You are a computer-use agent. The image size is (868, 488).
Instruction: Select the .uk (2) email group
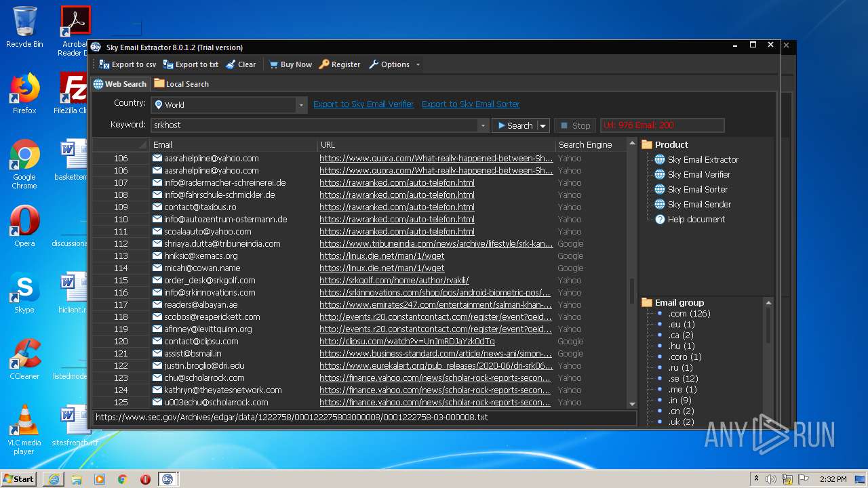pos(682,422)
